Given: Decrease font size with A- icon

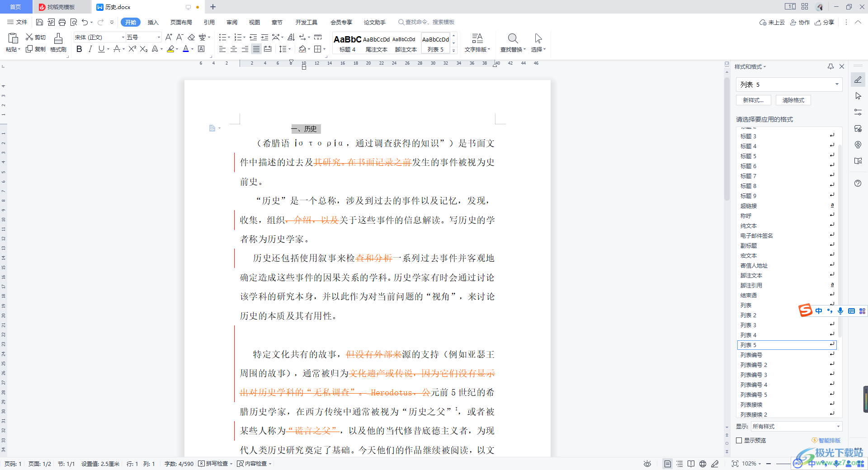Looking at the screenshot, I should pos(179,37).
